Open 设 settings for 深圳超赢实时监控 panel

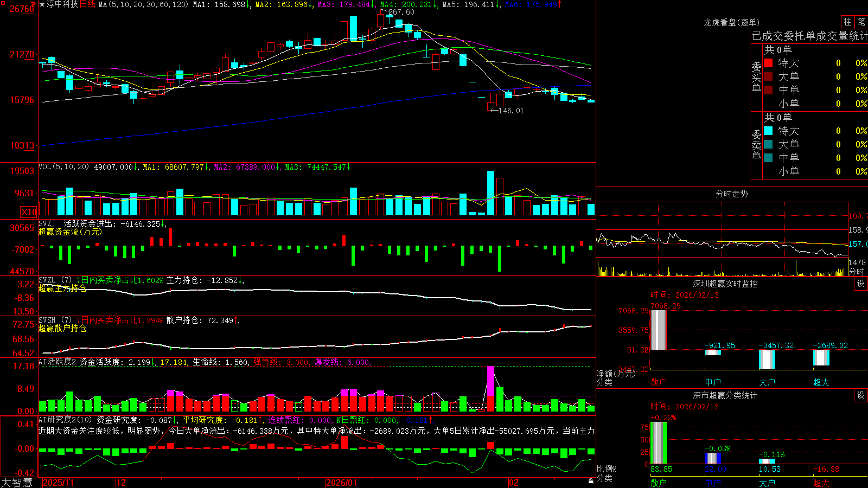tap(861, 284)
